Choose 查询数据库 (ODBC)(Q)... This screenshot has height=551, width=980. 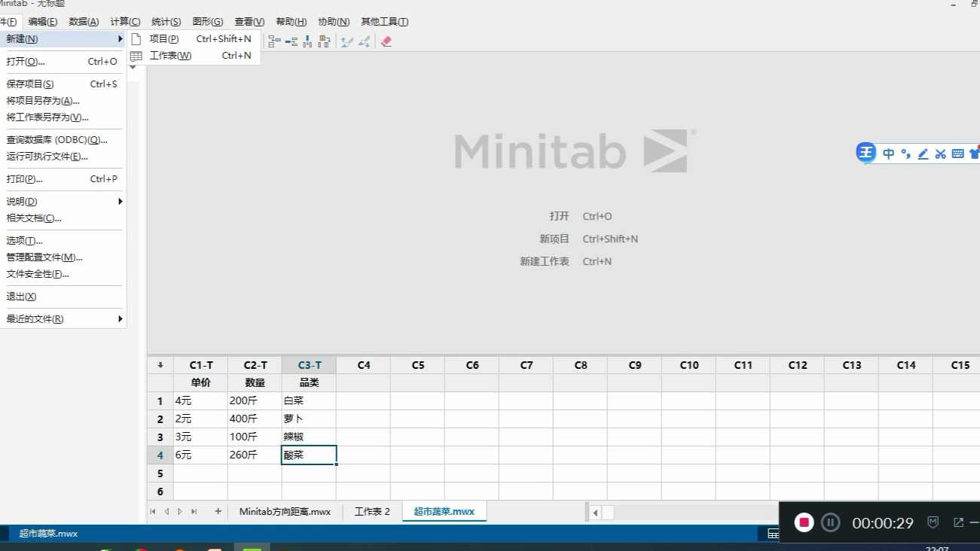tap(63, 140)
